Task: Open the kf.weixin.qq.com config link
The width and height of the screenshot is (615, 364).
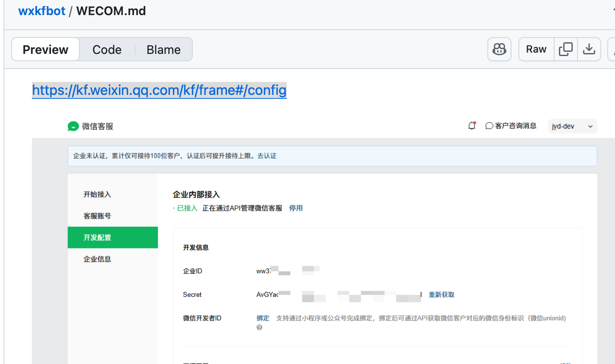Action: pos(159,90)
